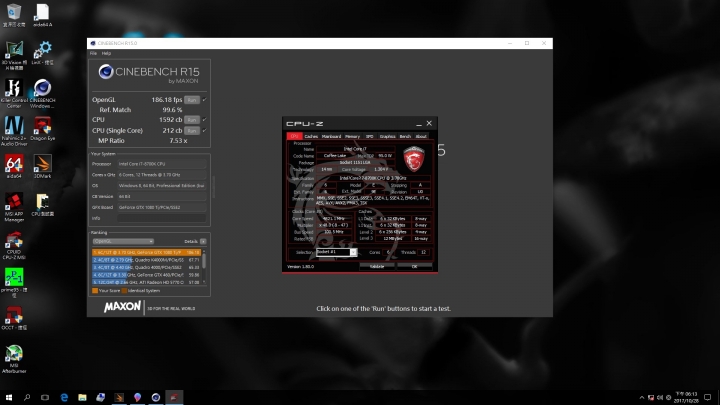Image resolution: width=720 pixels, height=405 pixels.
Task: Open the MSI Afterburner desktop icon
Action: click(14, 359)
